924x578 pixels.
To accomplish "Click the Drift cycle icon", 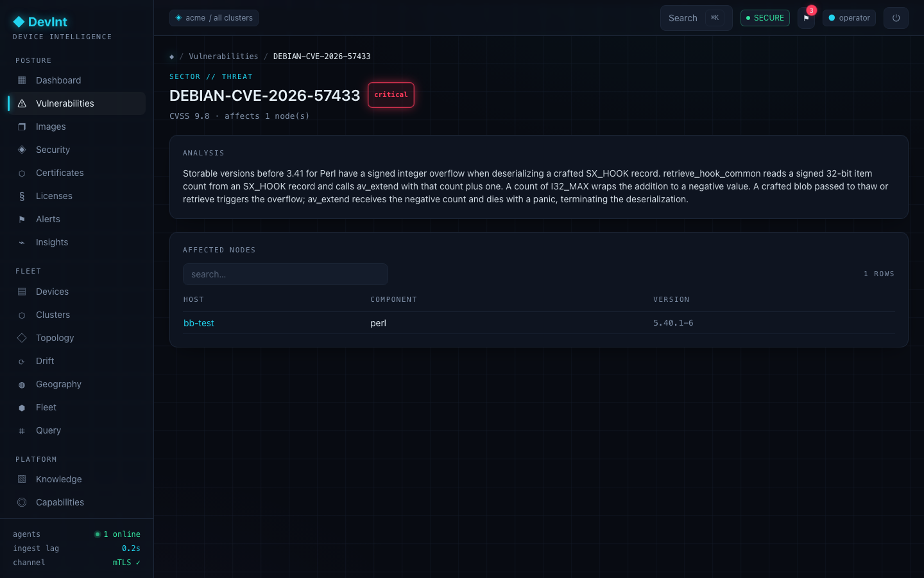I will click(22, 362).
